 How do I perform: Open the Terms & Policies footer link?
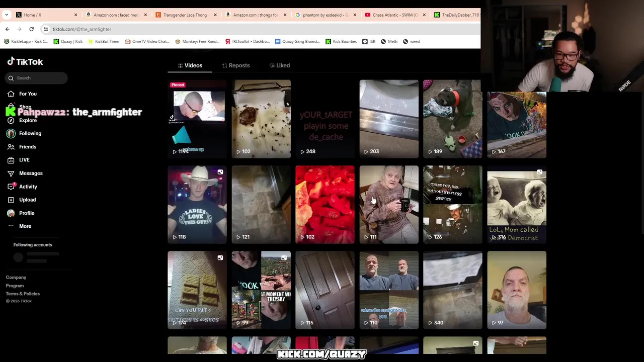[x=23, y=294]
